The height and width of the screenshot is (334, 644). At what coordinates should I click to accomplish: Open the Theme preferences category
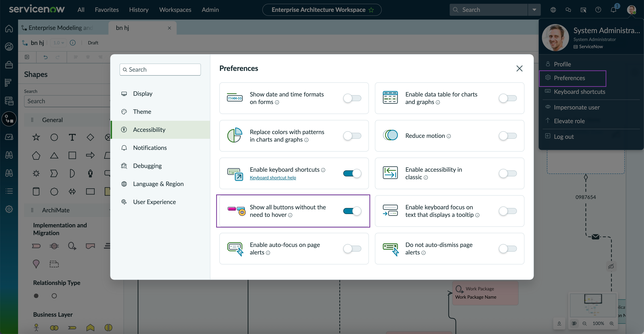coord(160,112)
